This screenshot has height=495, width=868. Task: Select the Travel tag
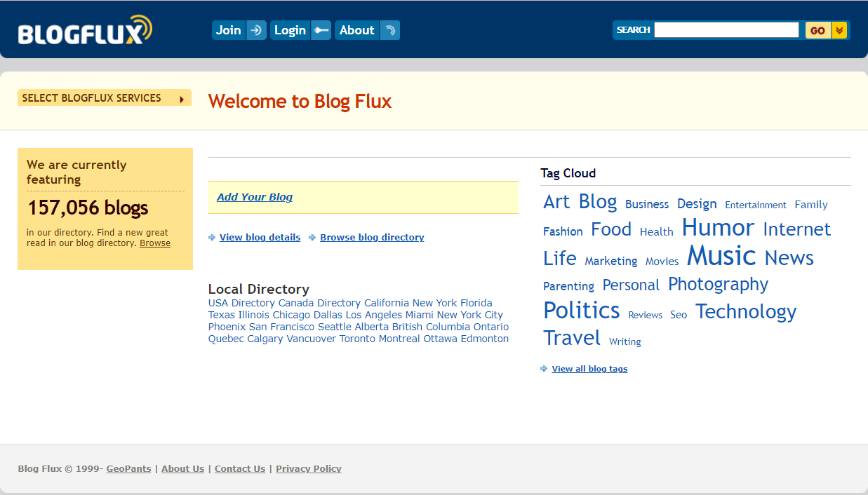pyautogui.click(x=572, y=338)
